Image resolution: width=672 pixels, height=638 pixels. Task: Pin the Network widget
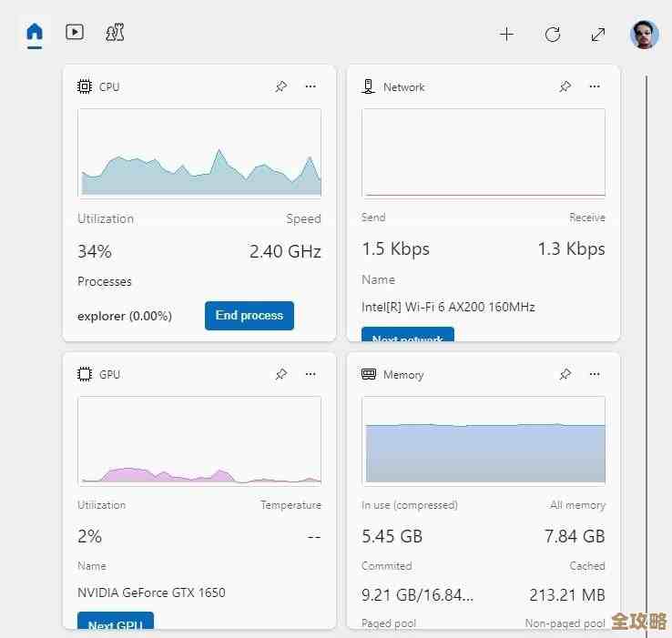pyautogui.click(x=565, y=86)
